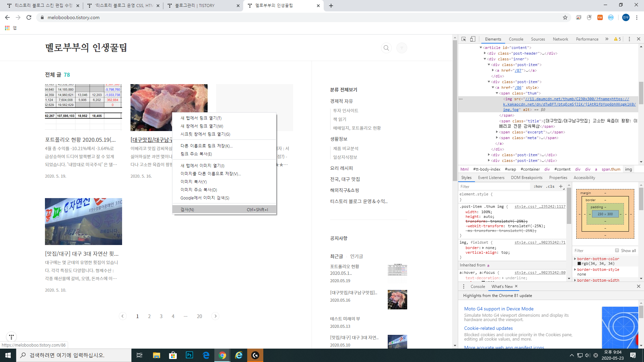
Task: Open Photoshop from the taskbar
Action: pos(189,355)
